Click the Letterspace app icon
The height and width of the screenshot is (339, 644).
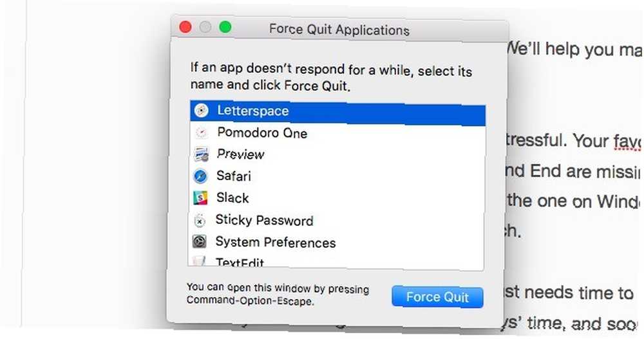(x=201, y=111)
